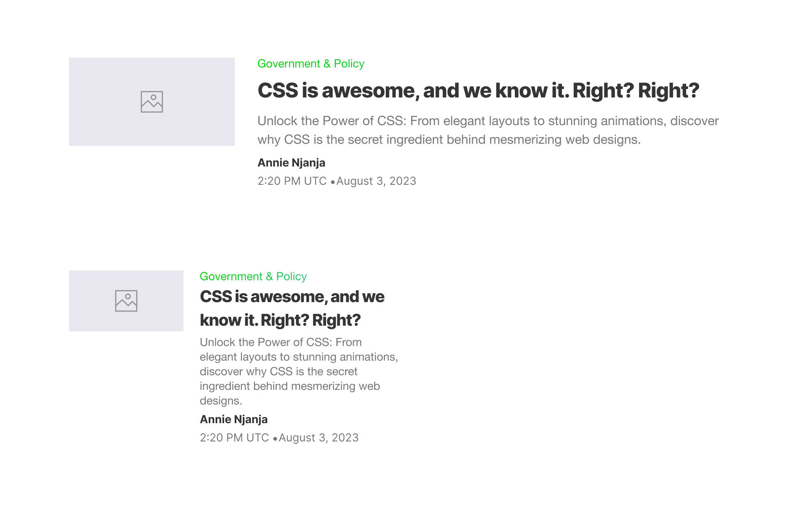Click the top summary line starting "why CSS is"

pyautogui.click(x=449, y=140)
